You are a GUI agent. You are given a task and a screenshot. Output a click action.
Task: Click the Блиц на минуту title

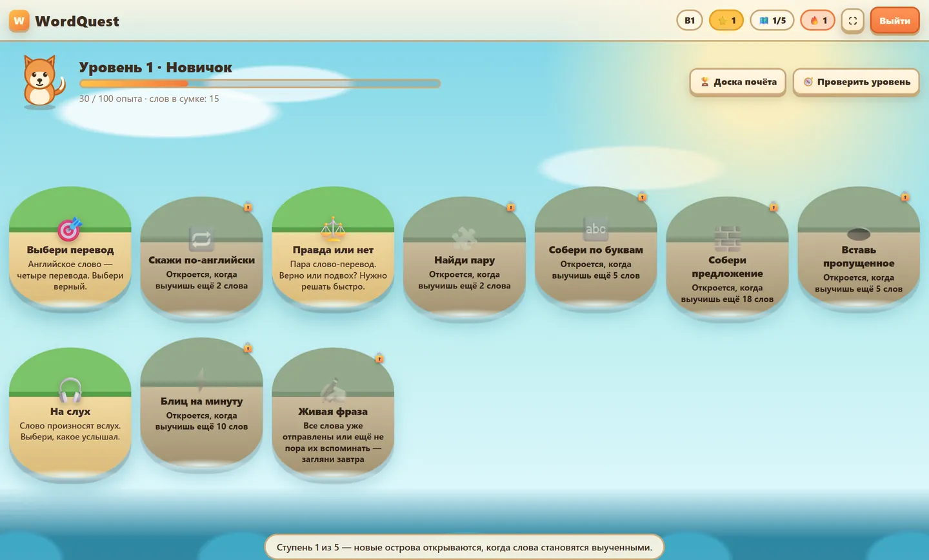[x=201, y=401]
